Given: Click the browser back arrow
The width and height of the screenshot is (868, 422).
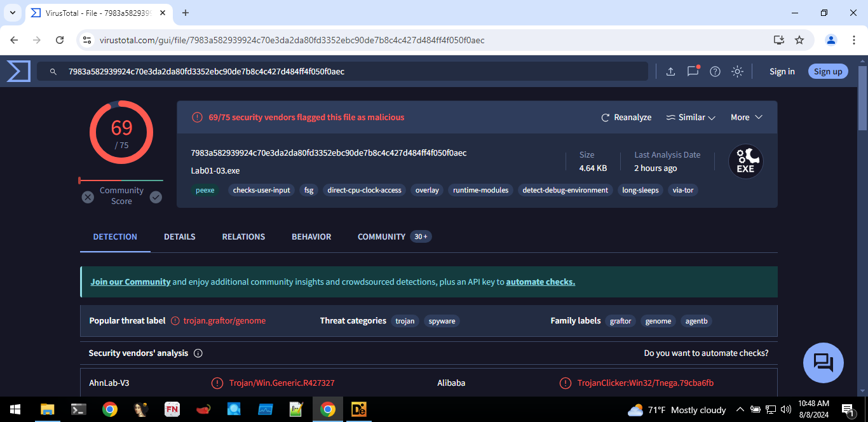Looking at the screenshot, I should [x=14, y=40].
